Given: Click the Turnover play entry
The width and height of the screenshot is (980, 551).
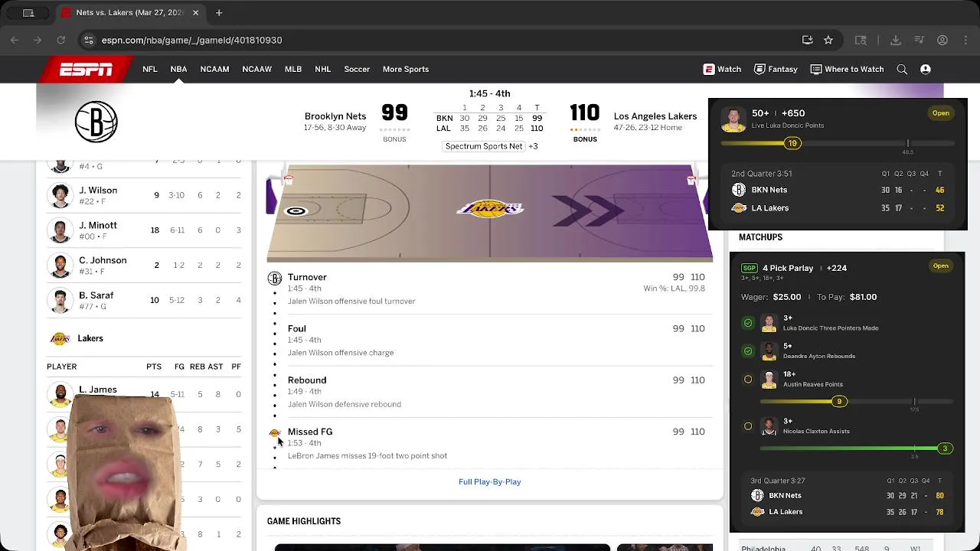Looking at the screenshot, I should 490,289.
